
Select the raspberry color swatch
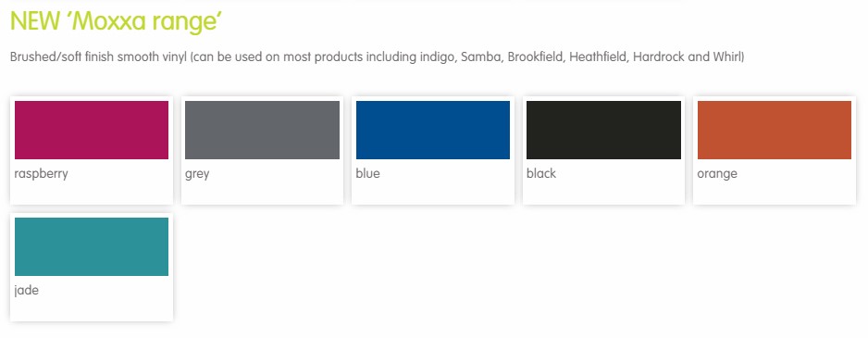pyautogui.click(x=92, y=130)
